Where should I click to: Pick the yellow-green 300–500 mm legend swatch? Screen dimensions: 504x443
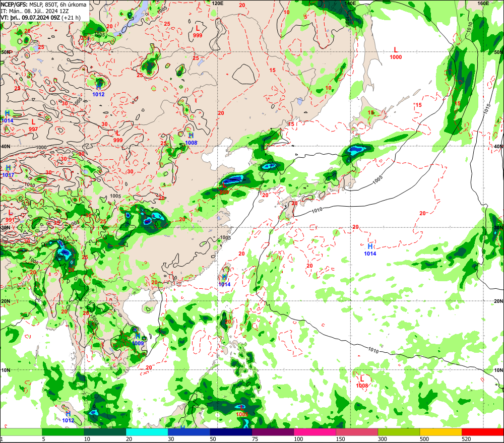[399, 432]
